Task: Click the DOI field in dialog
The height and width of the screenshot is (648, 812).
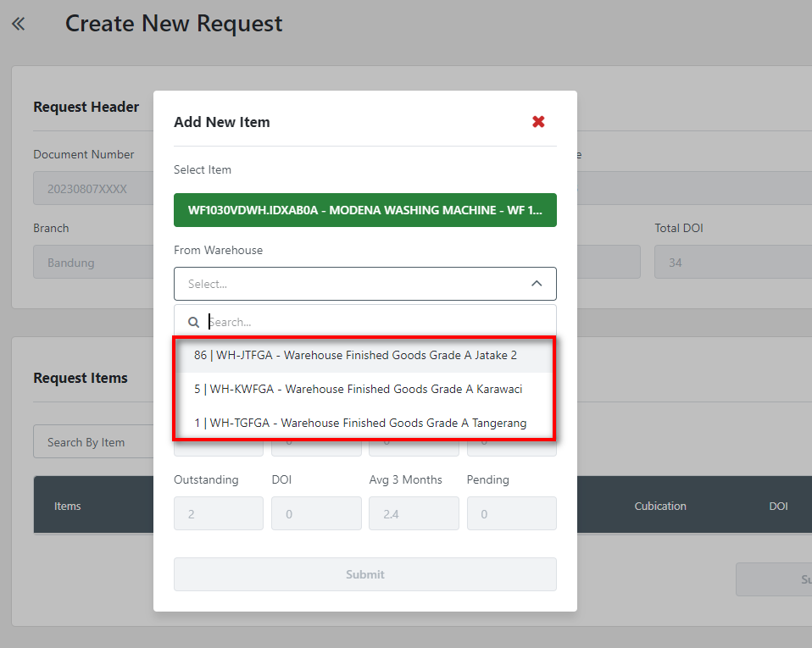Action: click(316, 513)
